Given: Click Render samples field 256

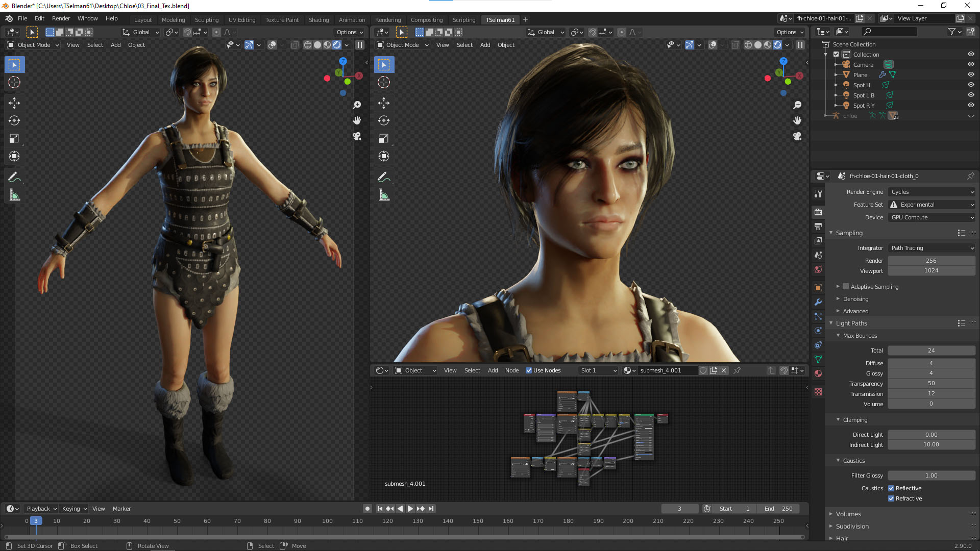Looking at the screenshot, I should click(x=931, y=261).
